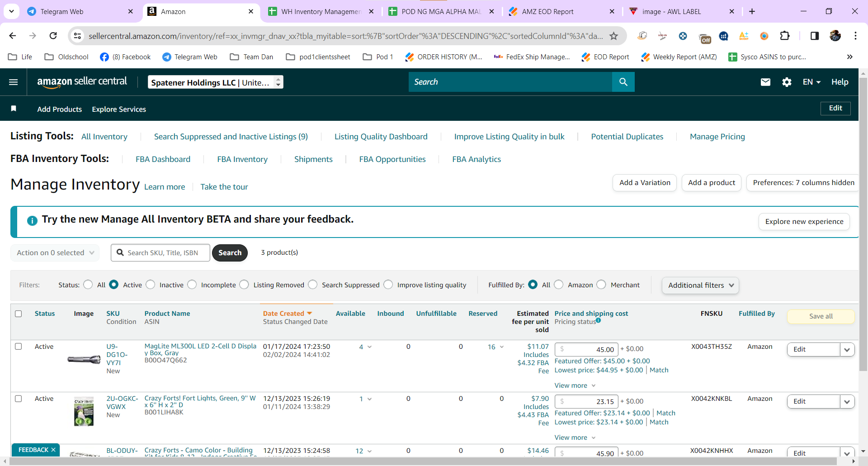
Task: Switch to the Telegram Web tab
Action: [x=80, y=11]
